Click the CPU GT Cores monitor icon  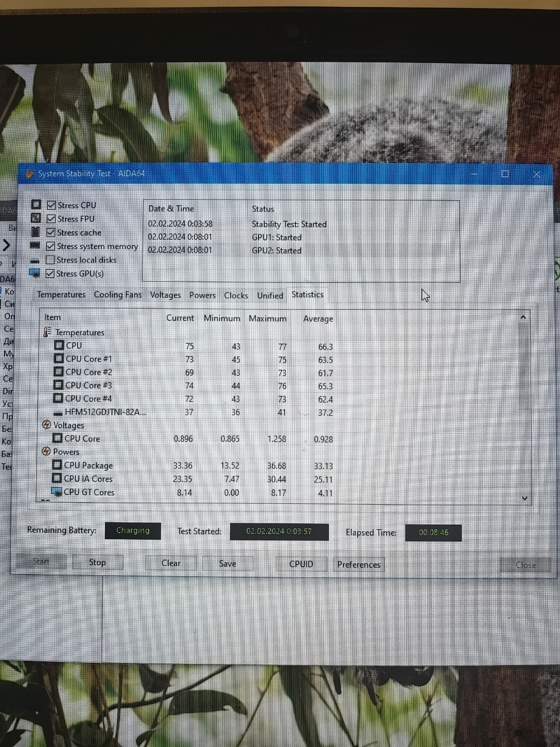[56, 492]
